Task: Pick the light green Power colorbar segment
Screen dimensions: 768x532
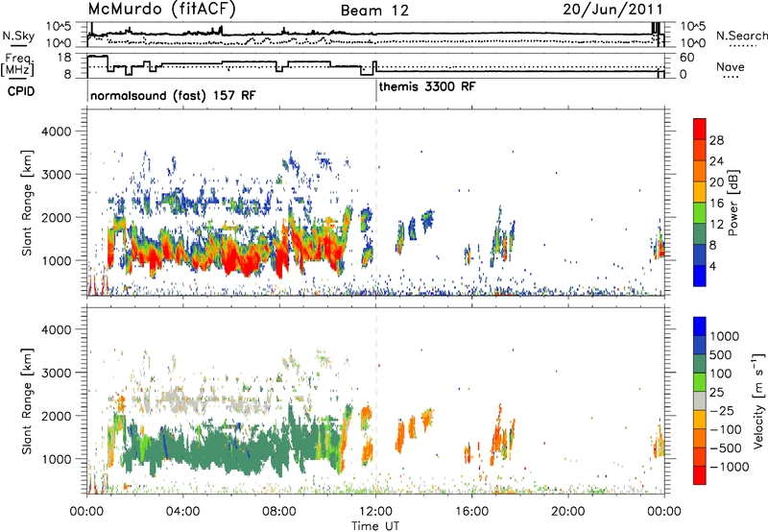Action: 700,212
